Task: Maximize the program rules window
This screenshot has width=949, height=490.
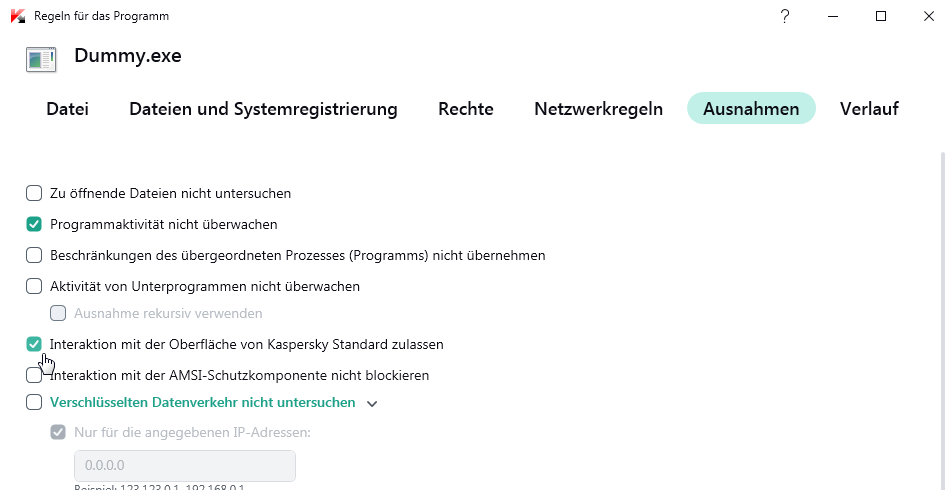Action: tap(881, 16)
